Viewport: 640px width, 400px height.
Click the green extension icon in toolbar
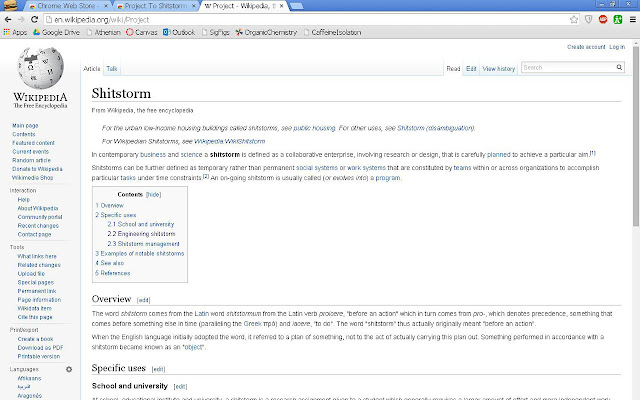(x=618, y=19)
